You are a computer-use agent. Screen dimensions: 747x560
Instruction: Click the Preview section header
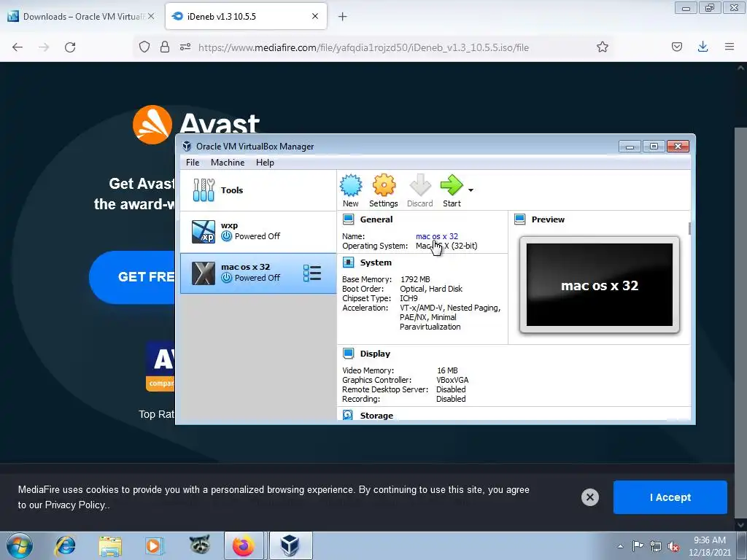[x=548, y=219]
